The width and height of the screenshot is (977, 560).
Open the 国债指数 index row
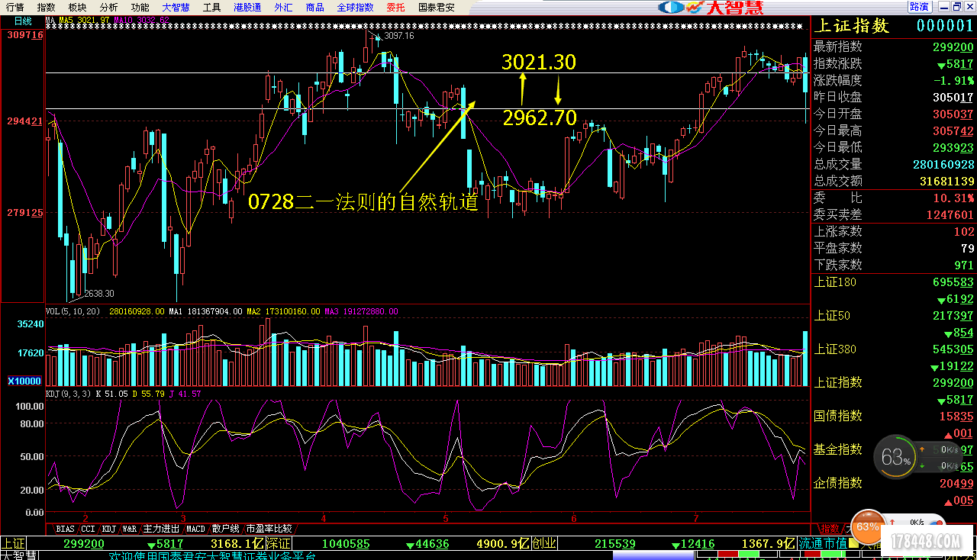coord(895,417)
